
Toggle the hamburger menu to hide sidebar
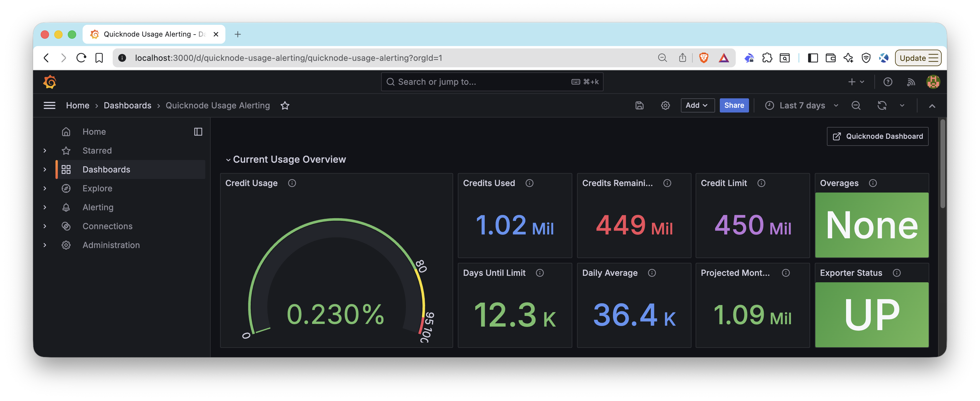(x=50, y=105)
